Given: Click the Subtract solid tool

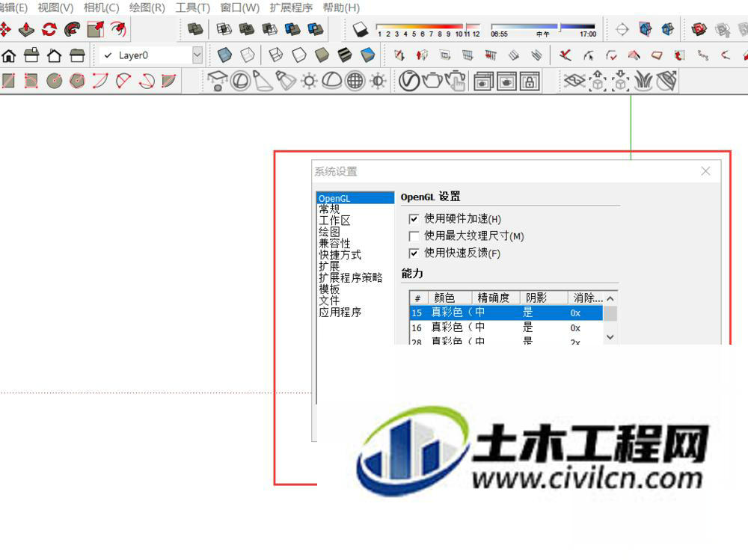Looking at the screenshot, I should coord(269,30).
